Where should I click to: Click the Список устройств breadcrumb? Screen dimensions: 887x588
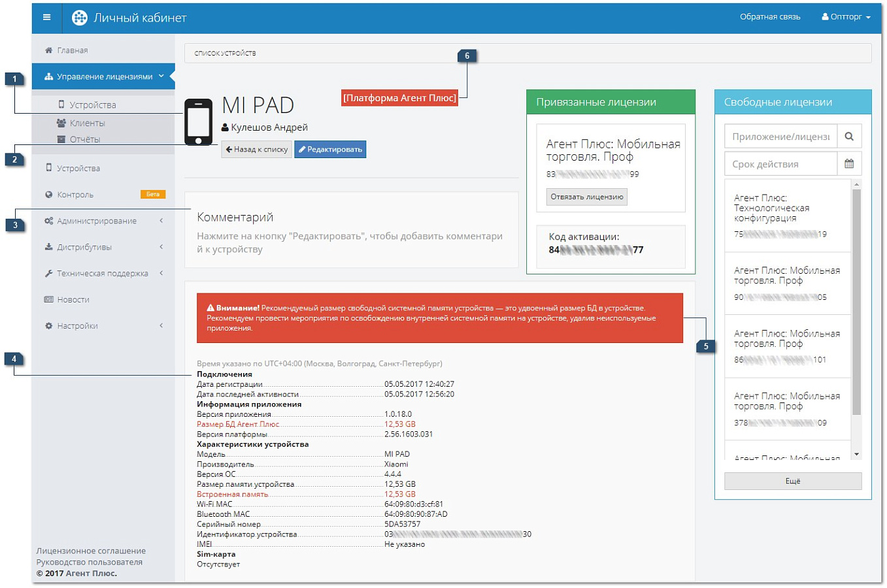coord(225,53)
